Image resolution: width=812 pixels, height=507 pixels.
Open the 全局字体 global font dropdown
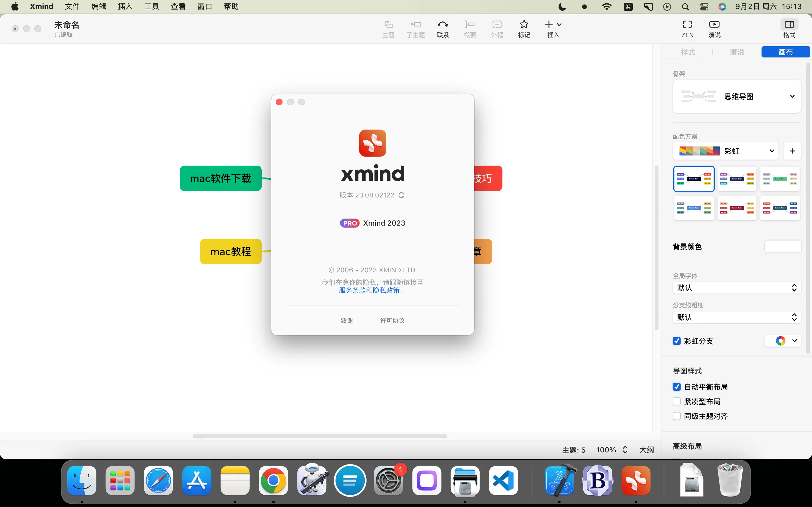pyautogui.click(x=736, y=288)
